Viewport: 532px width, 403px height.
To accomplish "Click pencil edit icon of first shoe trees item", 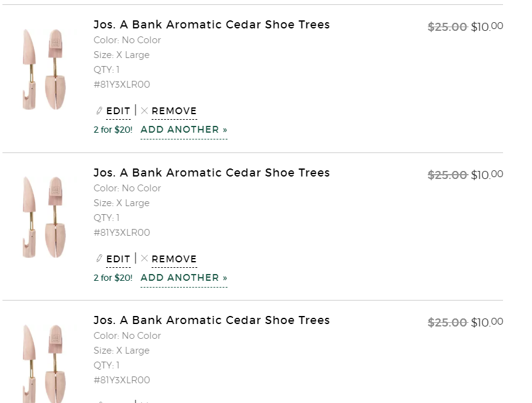I will [x=99, y=110].
